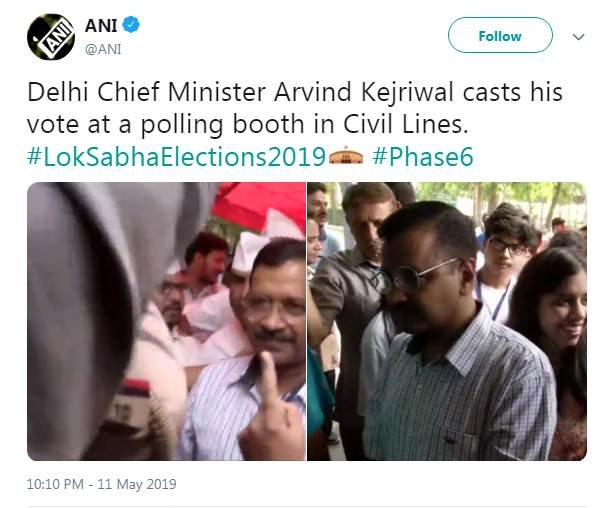
Task: Follow the ANI account
Action: tap(499, 36)
